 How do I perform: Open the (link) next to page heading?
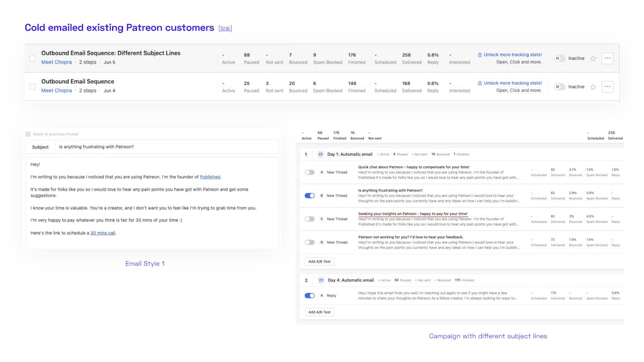pyautogui.click(x=225, y=28)
